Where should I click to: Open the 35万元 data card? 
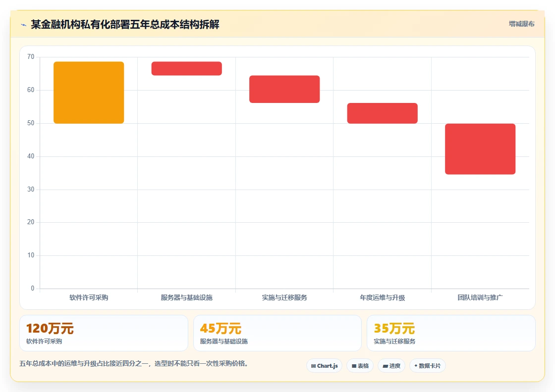click(x=451, y=333)
